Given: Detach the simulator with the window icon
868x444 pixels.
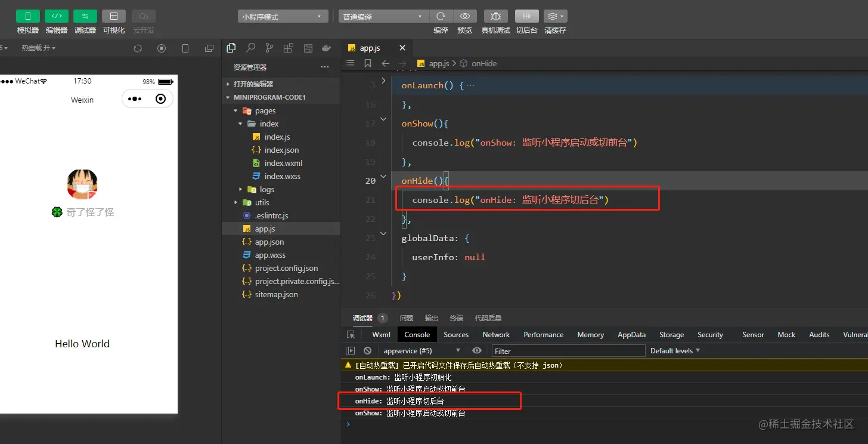Looking at the screenshot, I should 209,48.
